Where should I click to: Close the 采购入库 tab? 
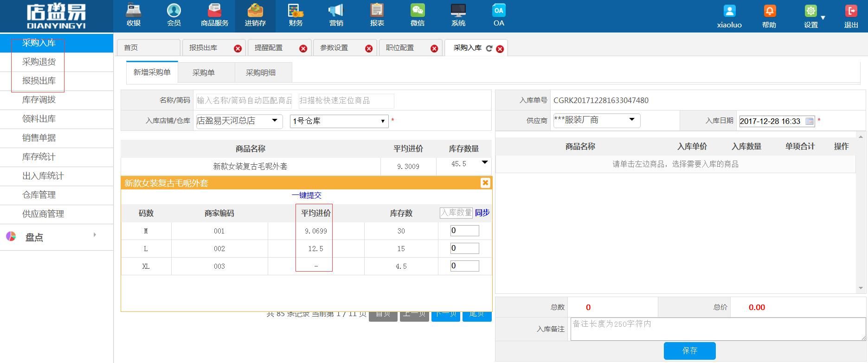click(x=500, y=49)
